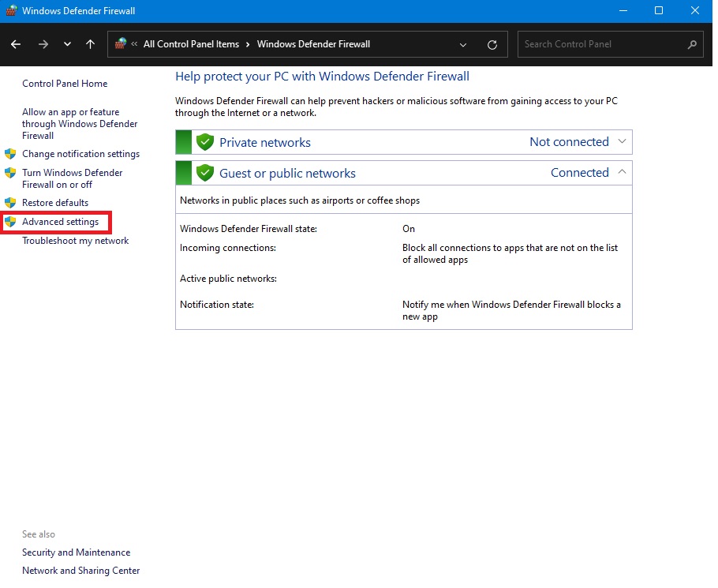Viewport: 718px width, 588px height.
Task: Open Advanced settings
Action: (60, 222)
